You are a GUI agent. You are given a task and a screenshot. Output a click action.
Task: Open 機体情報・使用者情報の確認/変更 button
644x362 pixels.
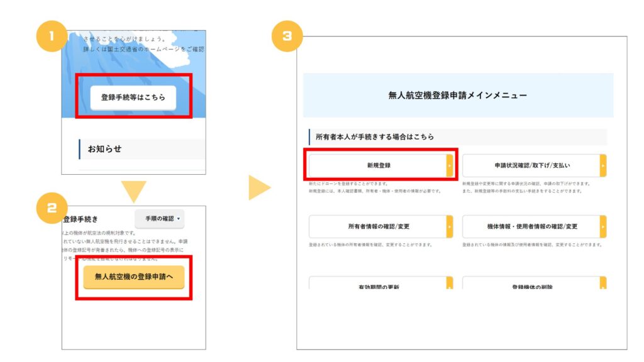pyautogui.click(x=531, y=226)
